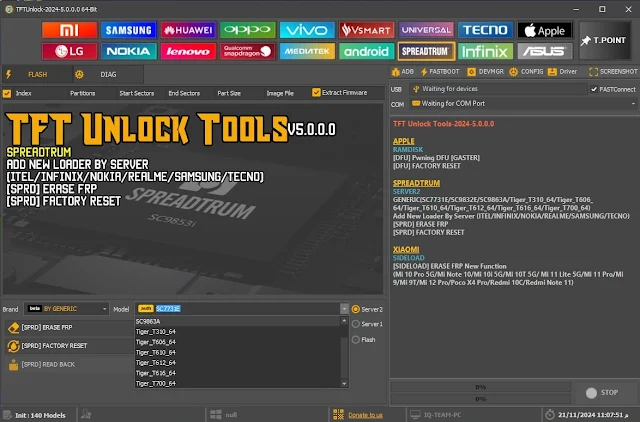Toggle the Extract Firmware checkbox
The image size is (640, 422).
tap(316, 93)
